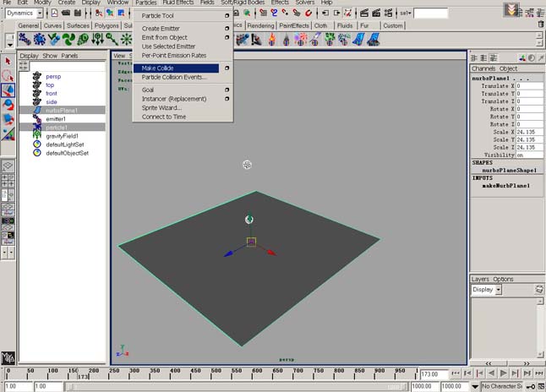546x392 pixels.
Task: Open the shelf menu arrow at shelf left
Action: pos(10,45)
